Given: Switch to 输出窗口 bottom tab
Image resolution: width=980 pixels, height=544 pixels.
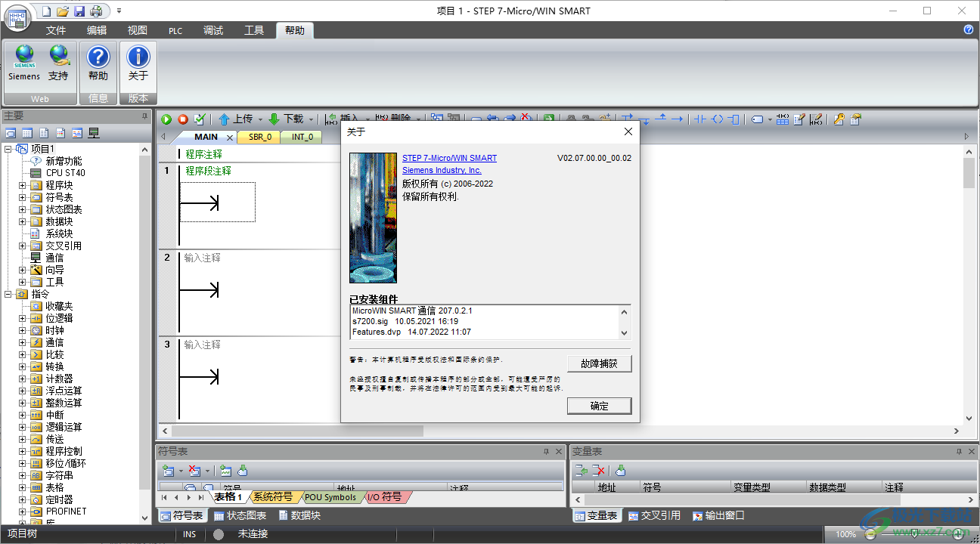Looking at the screenshot, I should [x=718, y=515].
